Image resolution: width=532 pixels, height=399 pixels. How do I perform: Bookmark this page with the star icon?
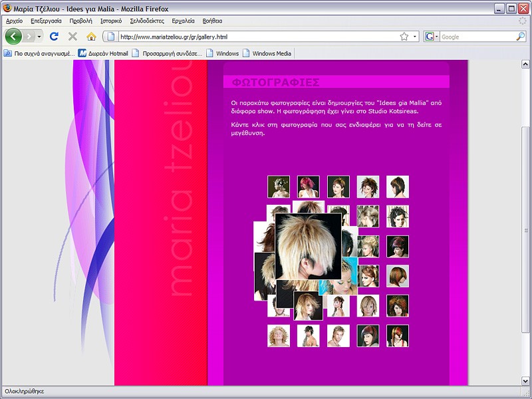(404, 37)
